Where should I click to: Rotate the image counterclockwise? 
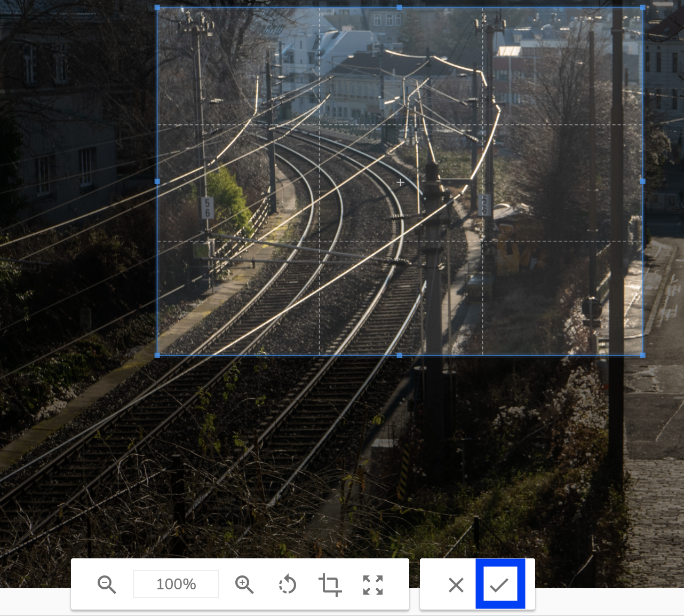pos(288,585)
